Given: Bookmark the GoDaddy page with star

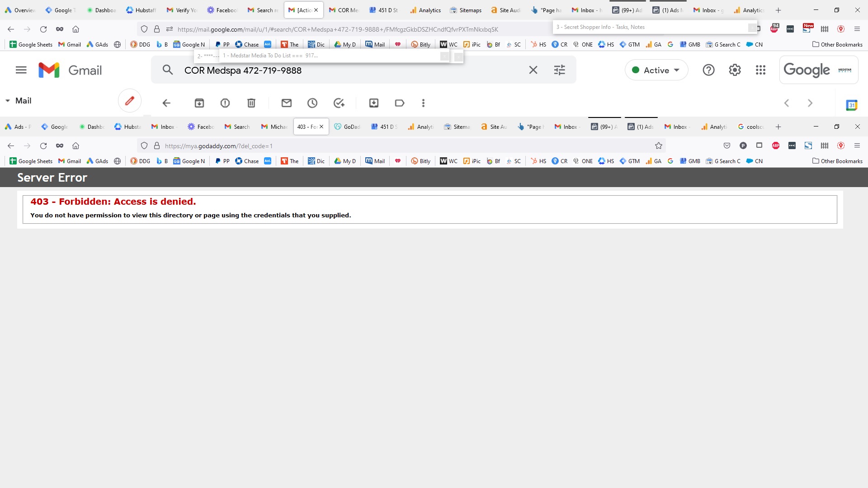Looking at the screenshot, I should 659,145.
